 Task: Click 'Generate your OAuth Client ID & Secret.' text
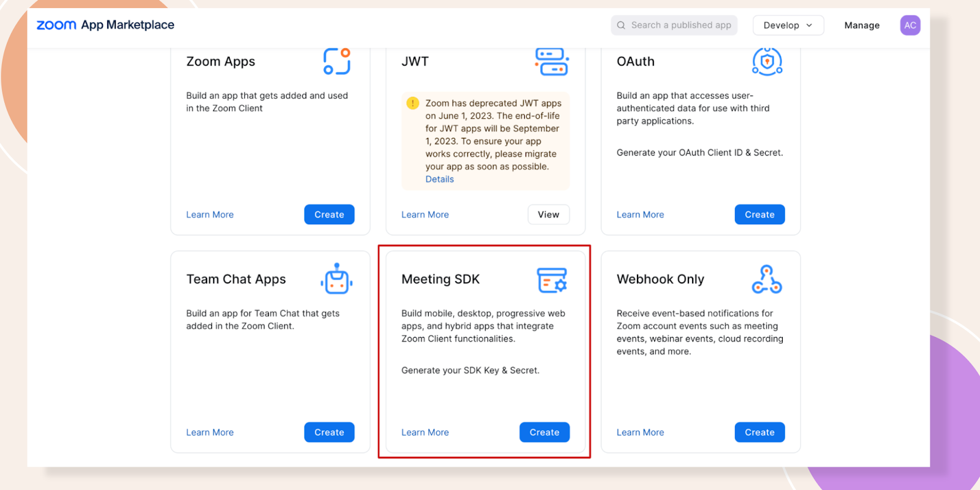(700, 153)
